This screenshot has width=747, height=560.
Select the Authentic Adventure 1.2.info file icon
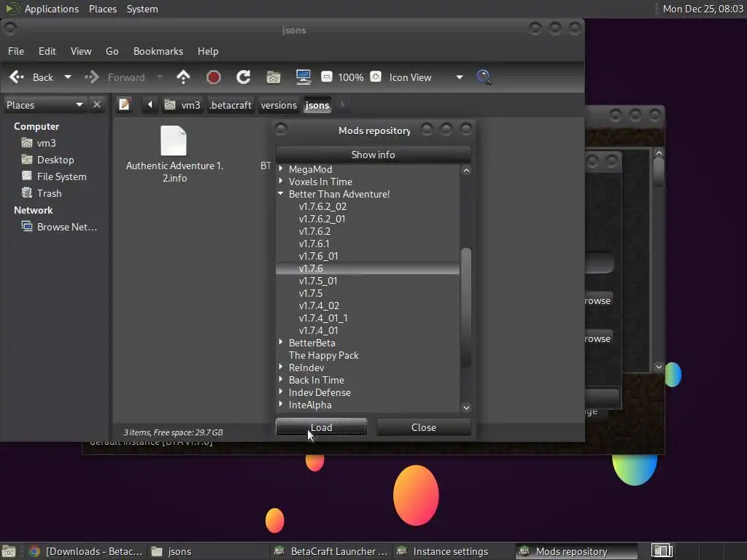174,141
